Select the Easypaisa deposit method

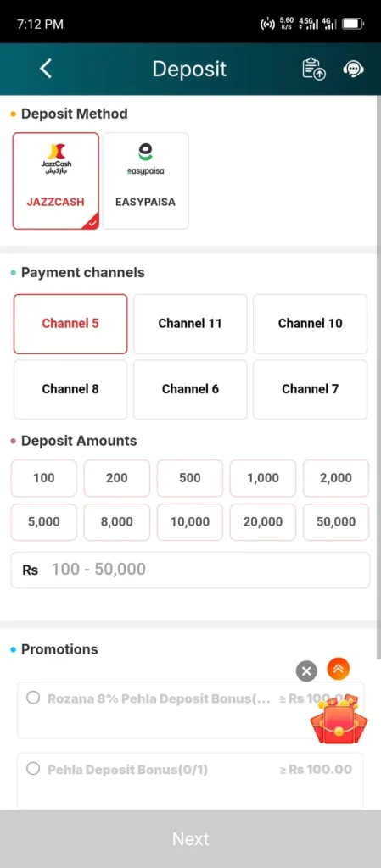click(x=145, y=181)
